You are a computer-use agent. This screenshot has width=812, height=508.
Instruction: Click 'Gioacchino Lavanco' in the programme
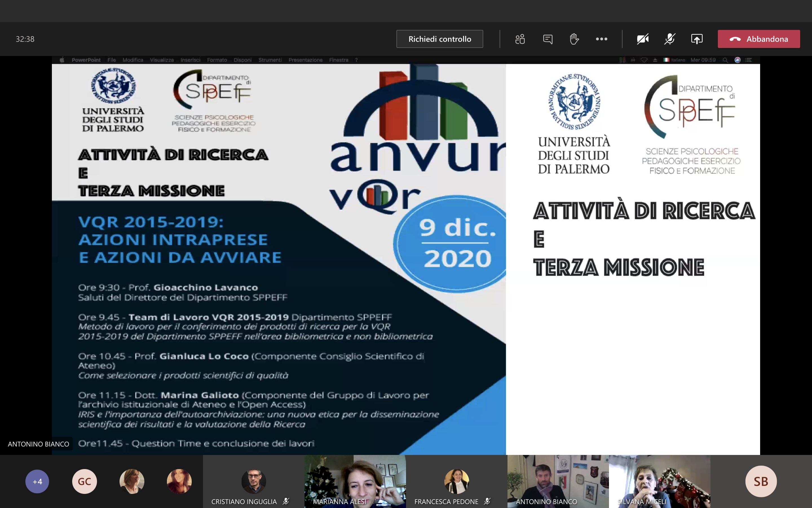click(206, 287)
